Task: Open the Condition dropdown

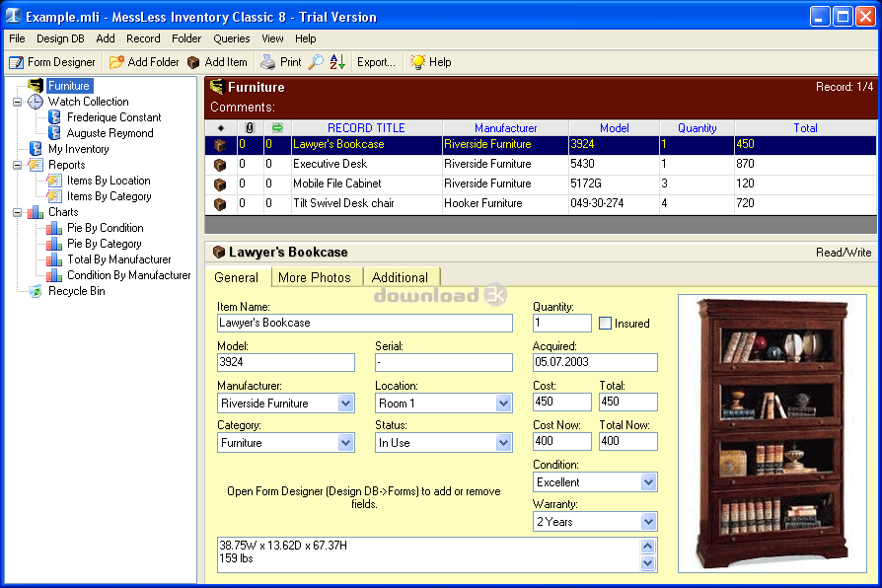Action: pyautogui.click(x=648, y=482)
